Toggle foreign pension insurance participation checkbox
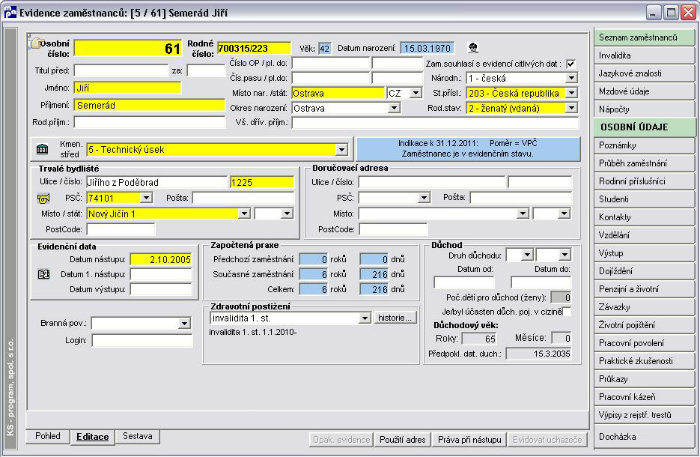 click(567, 312)
